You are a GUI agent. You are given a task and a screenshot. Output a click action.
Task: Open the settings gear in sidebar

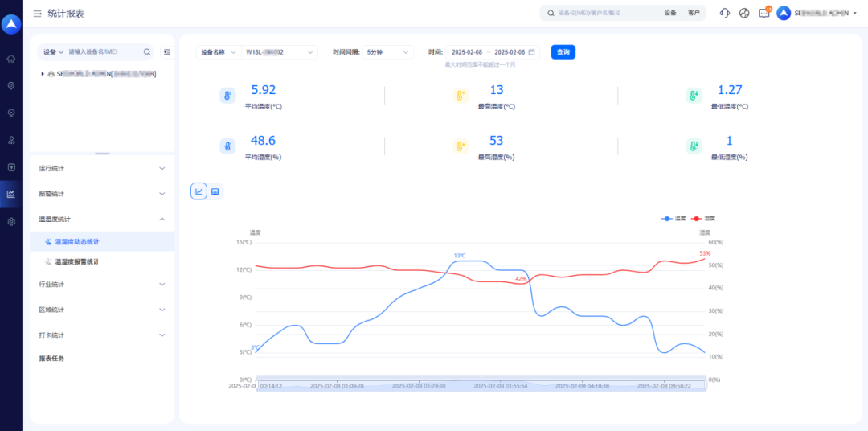click(11, 221)
